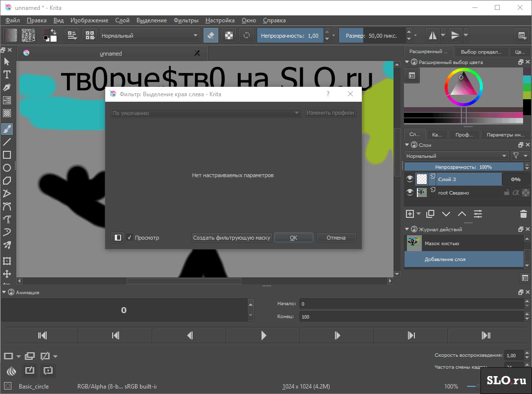This screenshot has height=394, width=532.
Task: Select the Ellipse shape tool
Action: [7, 168]
